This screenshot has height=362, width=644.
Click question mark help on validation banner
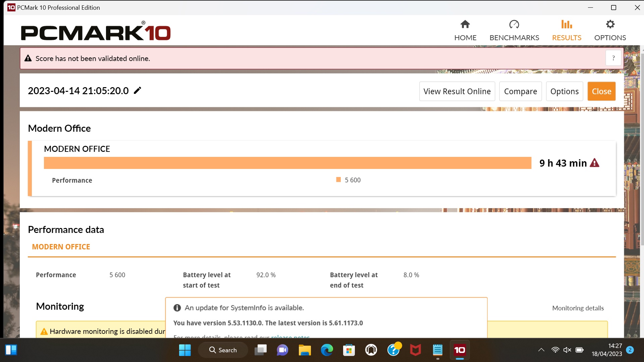(613, 58)
